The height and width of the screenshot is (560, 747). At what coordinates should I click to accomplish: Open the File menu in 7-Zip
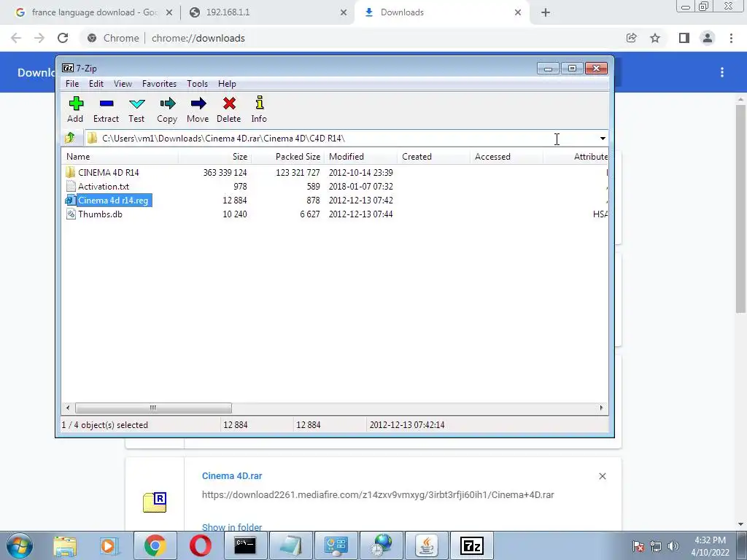(x=72, y=84)
